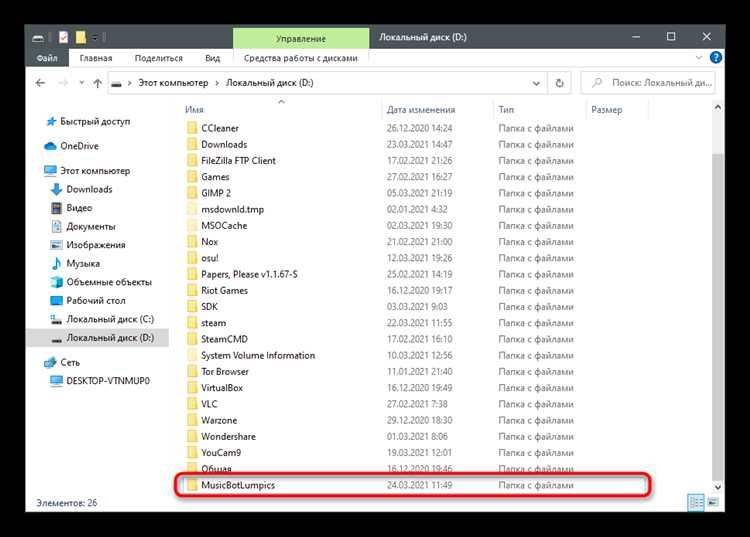Select the Downloads folder icon in file list
Screen dimensions: 750x537
point(192,144)
